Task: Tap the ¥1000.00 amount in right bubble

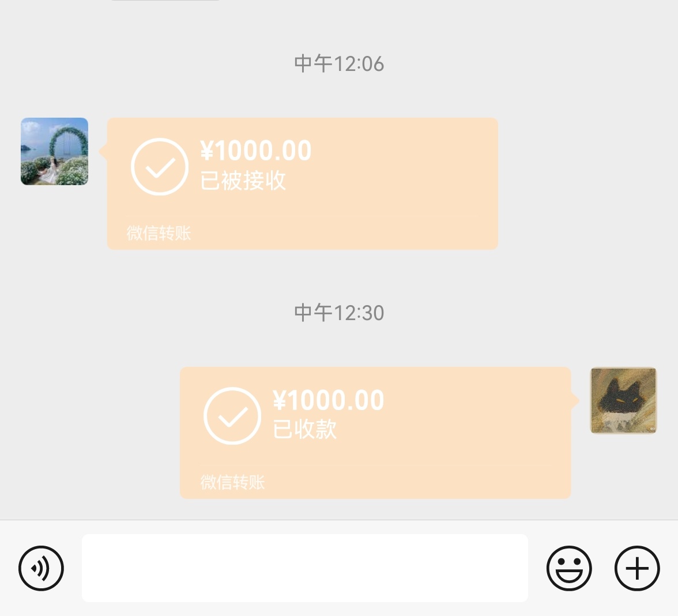Action: click(329, 400)
